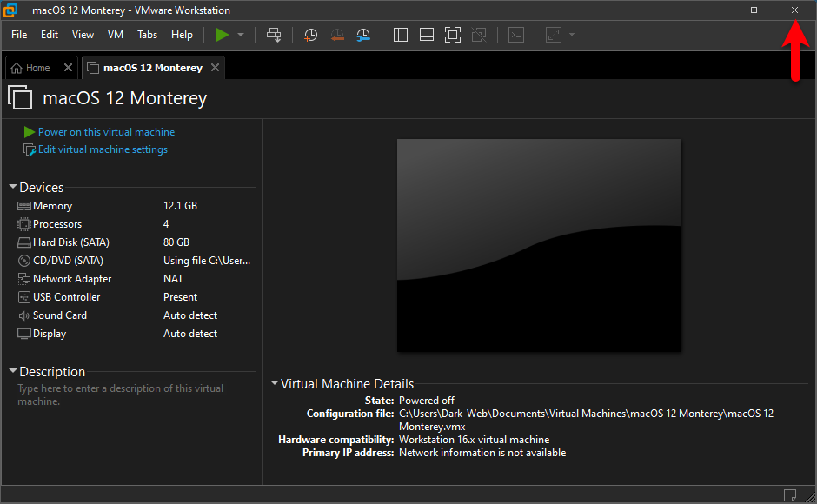Click the macOS 12 Monterey page heading
817x504 pixels.
[x=125, y=98]
